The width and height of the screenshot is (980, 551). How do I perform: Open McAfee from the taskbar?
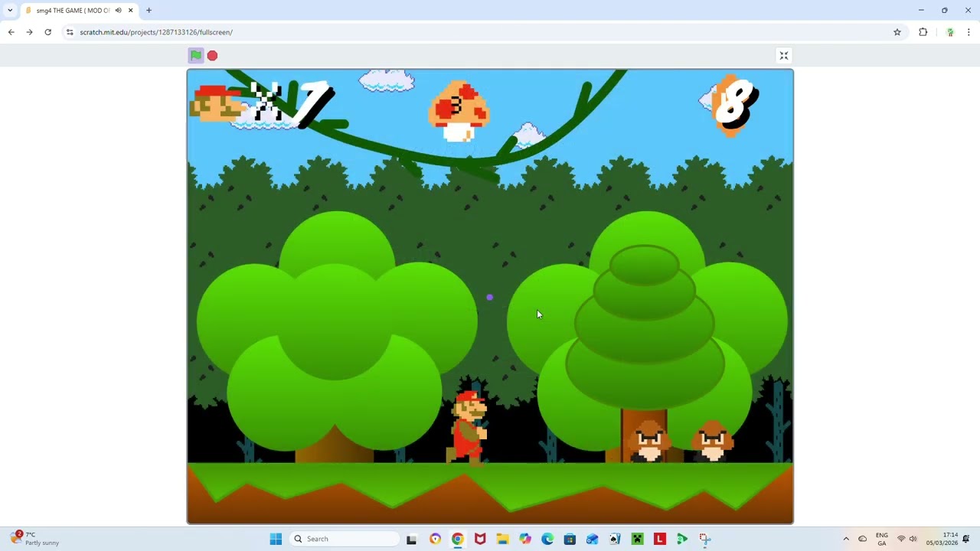tap(480, 539)
